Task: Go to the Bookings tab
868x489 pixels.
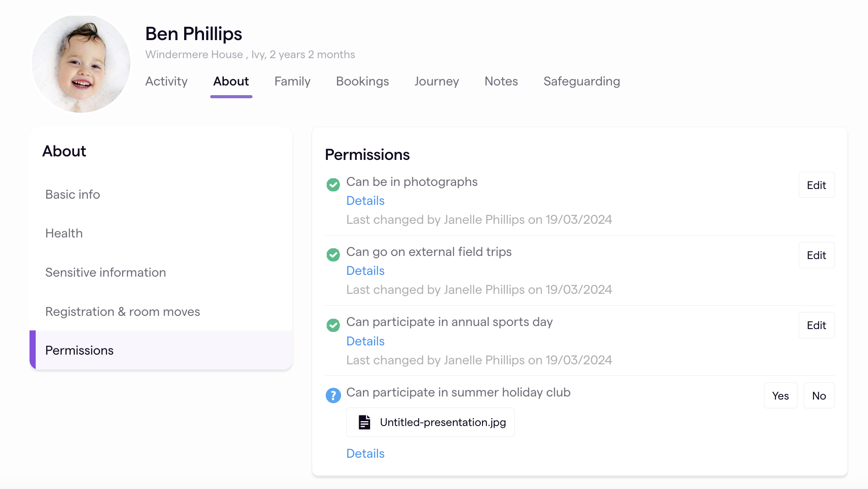Action: [x=362, y=81]
